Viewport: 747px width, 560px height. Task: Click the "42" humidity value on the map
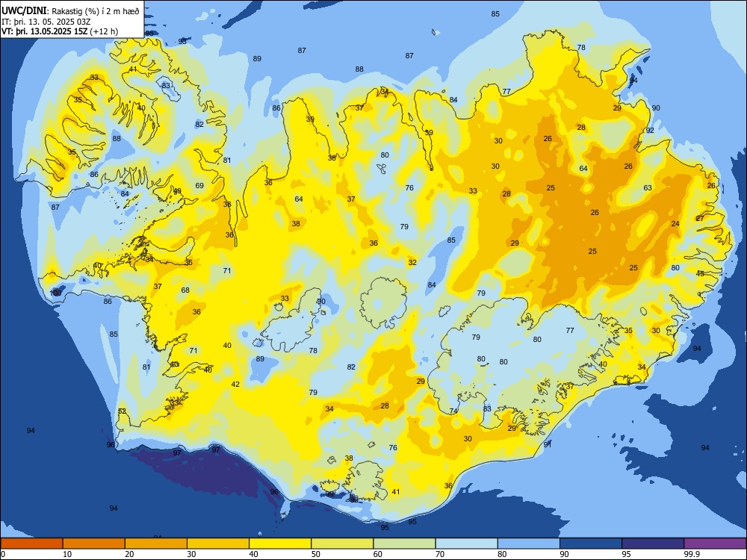click(235, 385)
